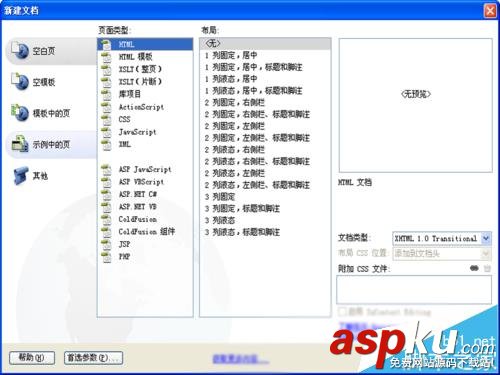The width and height of the screenshot is (500, 375).
Task: Pick the 库项目 file icon
Action: click(x=106, y=94)
